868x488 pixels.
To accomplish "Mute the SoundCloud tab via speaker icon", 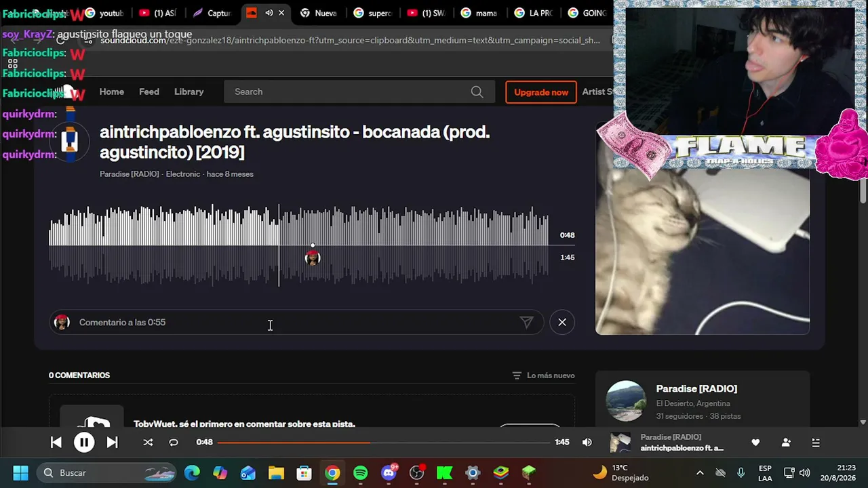I will point(269,13).
